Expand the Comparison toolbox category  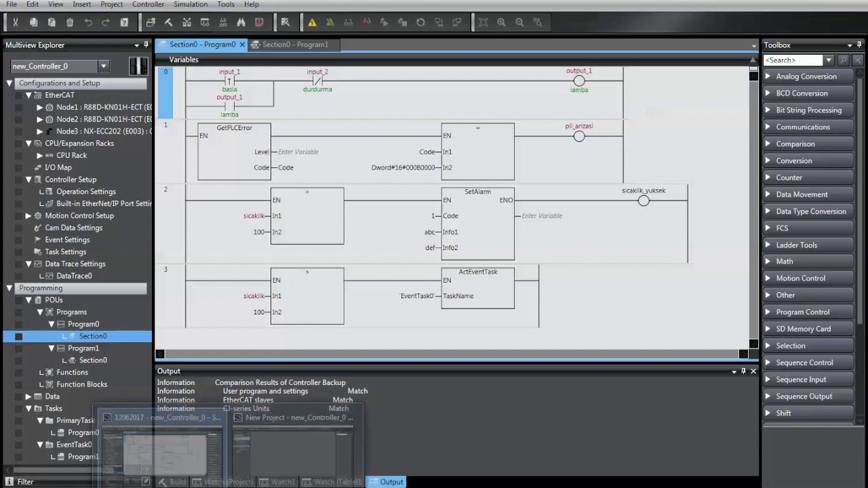point(768,144)
